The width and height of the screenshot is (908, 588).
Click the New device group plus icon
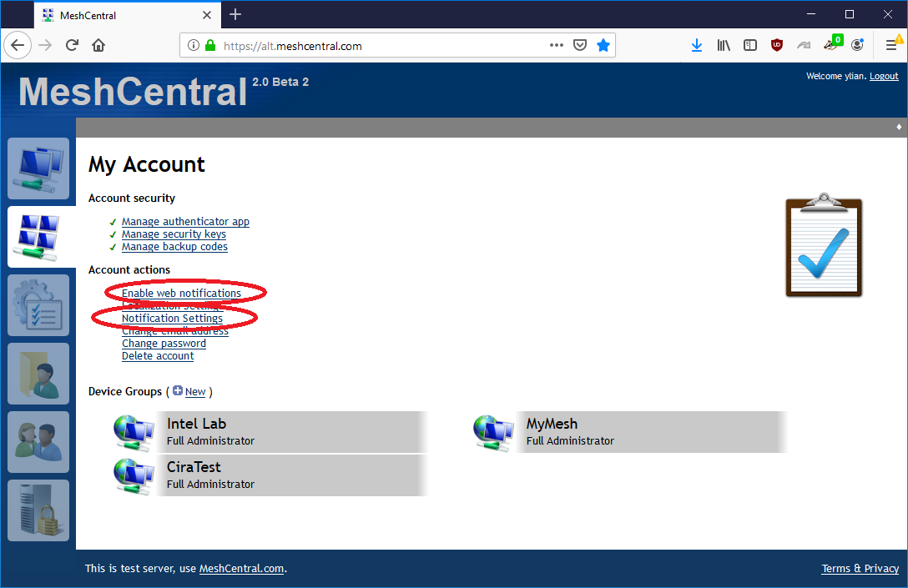click(x=177, y=390)
